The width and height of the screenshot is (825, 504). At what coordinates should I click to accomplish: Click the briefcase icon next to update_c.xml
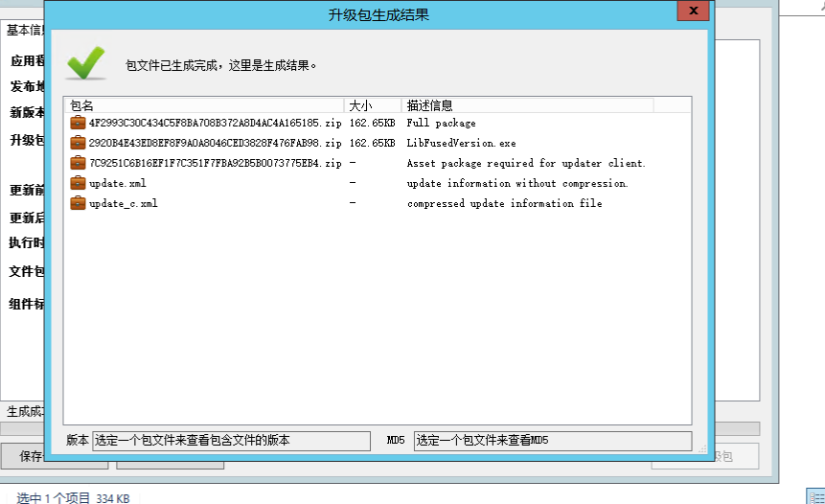click(78, 202)
